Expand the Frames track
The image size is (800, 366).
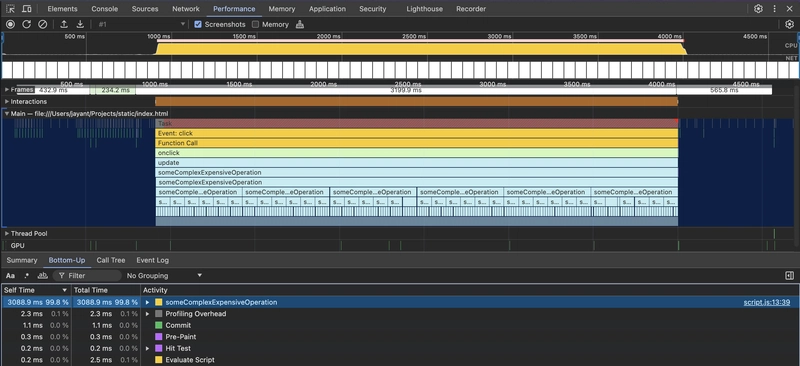(7, 90)
